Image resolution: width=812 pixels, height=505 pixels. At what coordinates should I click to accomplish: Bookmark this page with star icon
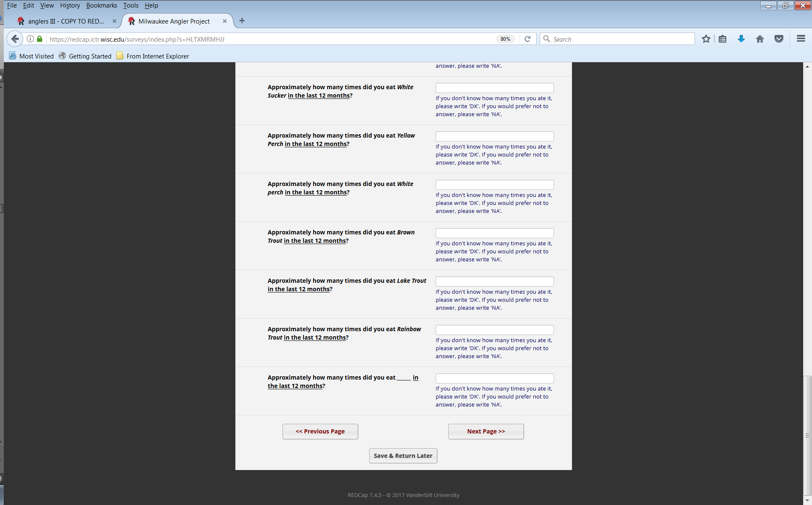(x=706, y=39)
